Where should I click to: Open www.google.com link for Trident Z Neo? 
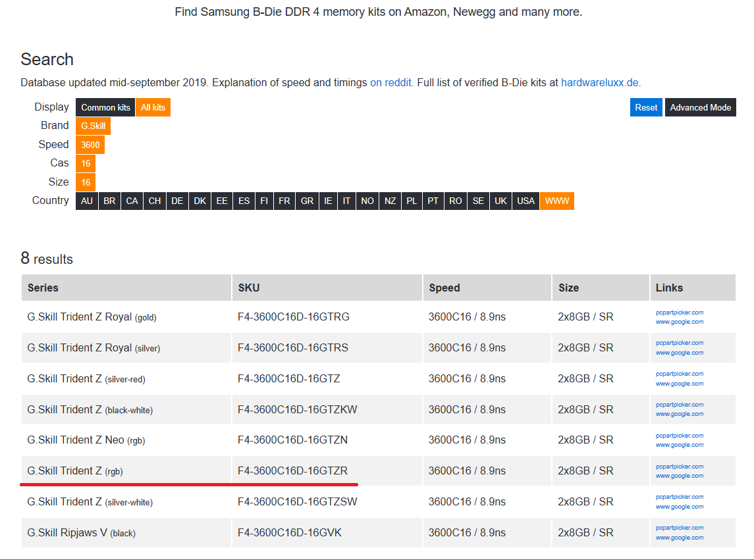(x=680, y=445)
